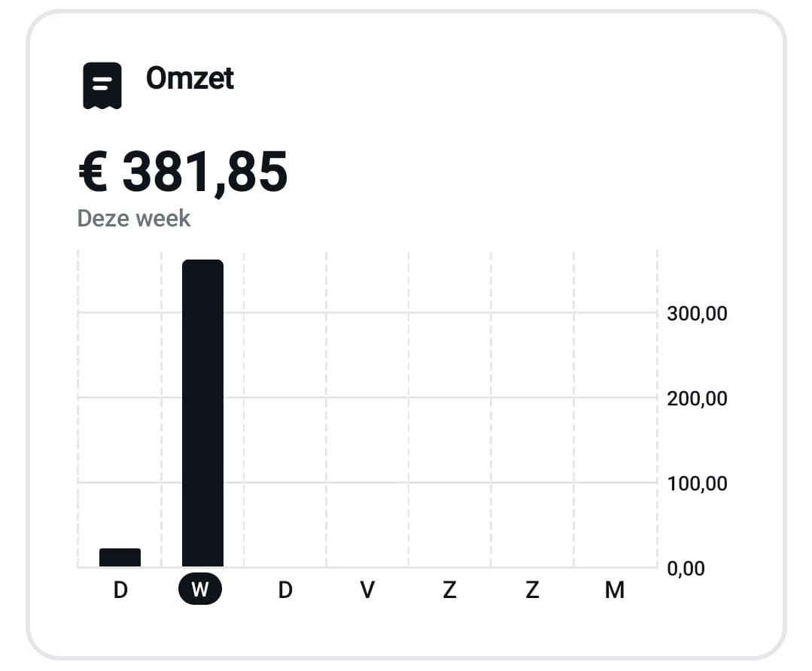Select the tall Wednesday revenue bar
Screen dimensions: 812x671
(x=202, y=413)
